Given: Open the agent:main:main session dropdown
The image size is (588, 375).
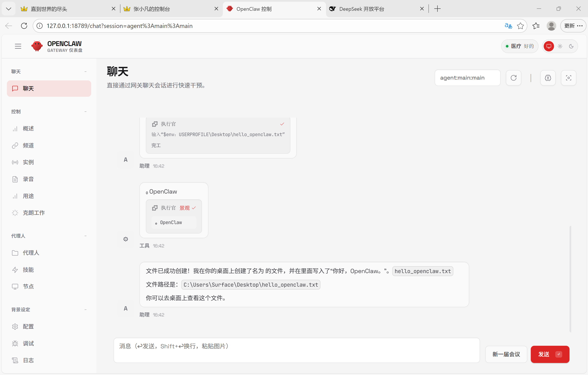Looking at the screenshot, I should (467, 78).
